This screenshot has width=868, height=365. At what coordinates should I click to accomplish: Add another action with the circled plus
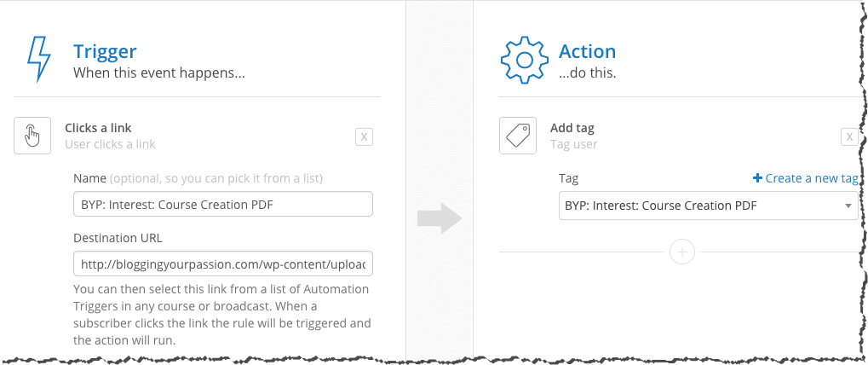682,252
